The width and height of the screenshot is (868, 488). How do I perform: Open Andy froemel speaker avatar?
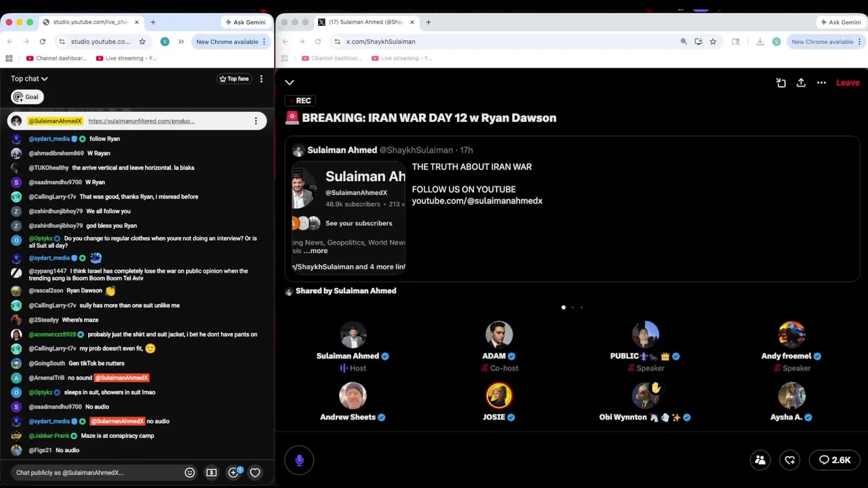(791, 335)
